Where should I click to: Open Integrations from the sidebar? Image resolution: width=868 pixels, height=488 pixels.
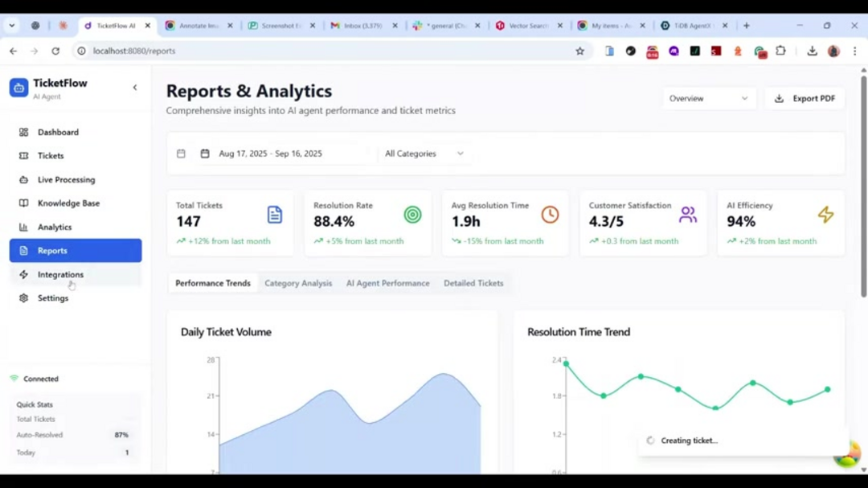pos(61,274)
